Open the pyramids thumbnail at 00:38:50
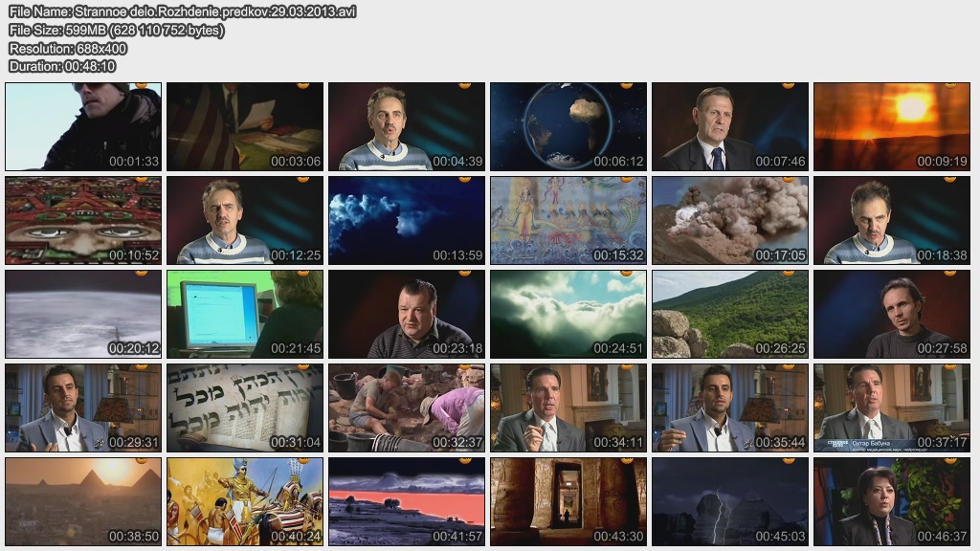 coord(83,501)
